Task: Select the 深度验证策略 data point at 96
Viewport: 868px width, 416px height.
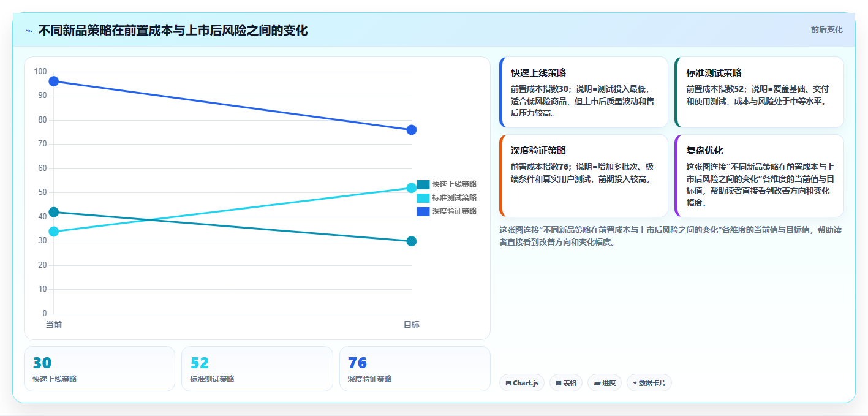Action: 54,81
